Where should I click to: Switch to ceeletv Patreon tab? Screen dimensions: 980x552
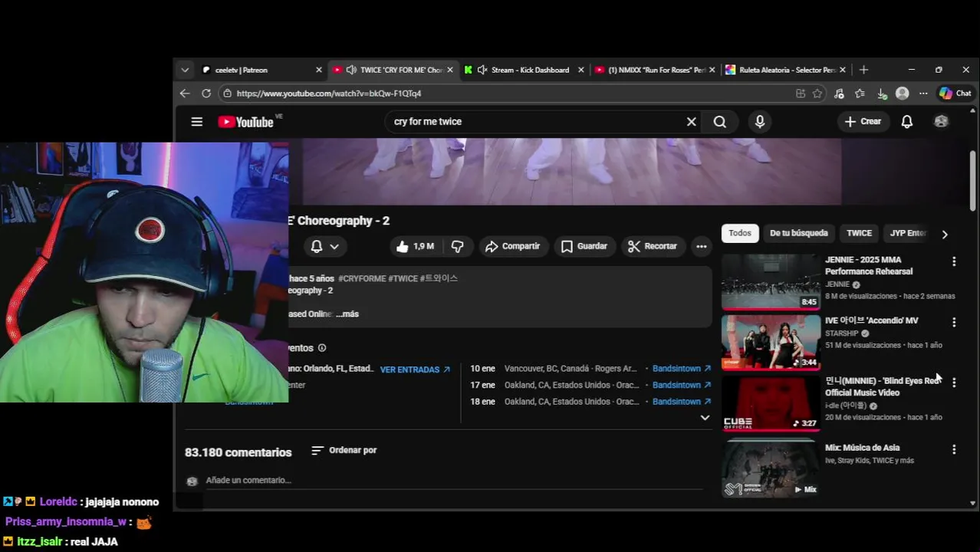coord(262,70)
